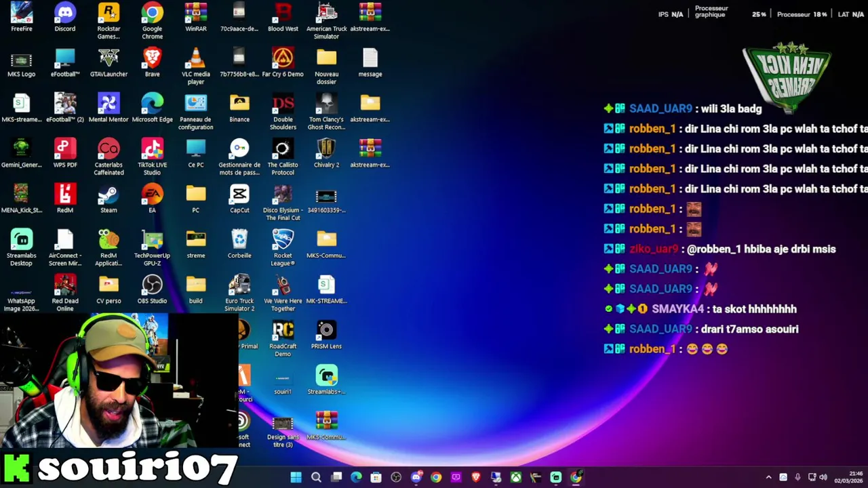Open American Truck Simulator desktop icon

click(326, 21)
